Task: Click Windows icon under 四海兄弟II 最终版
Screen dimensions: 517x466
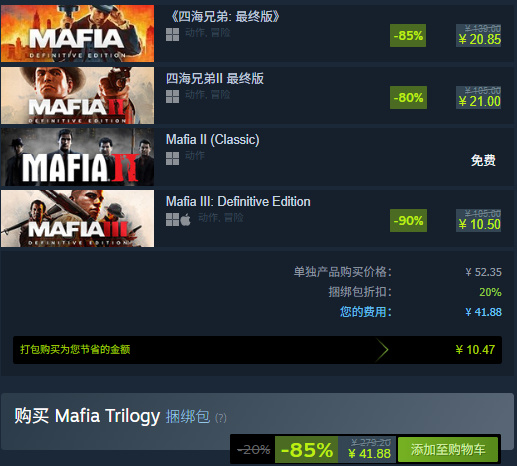Action: click(172, 97)
